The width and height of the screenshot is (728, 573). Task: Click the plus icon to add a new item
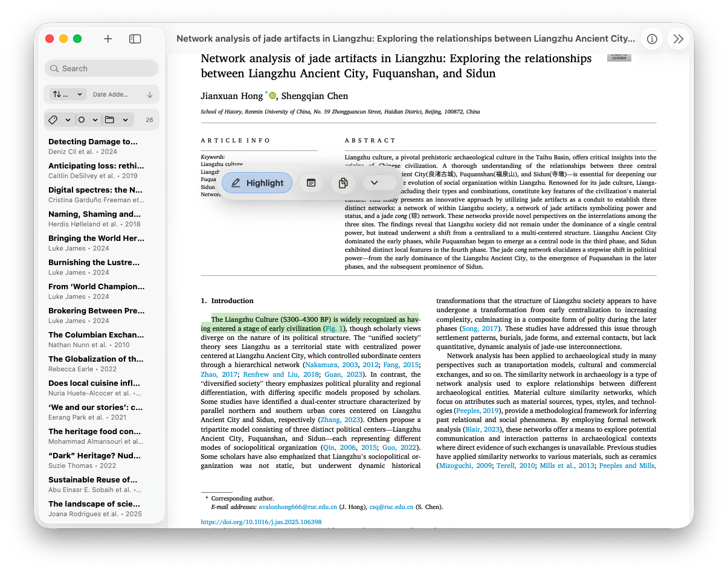pos(108,39)
